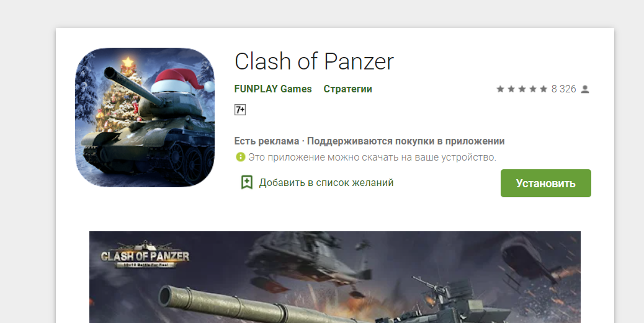
Task: Click the Clash of Panzer logo in banner
Action: [145, 255]
